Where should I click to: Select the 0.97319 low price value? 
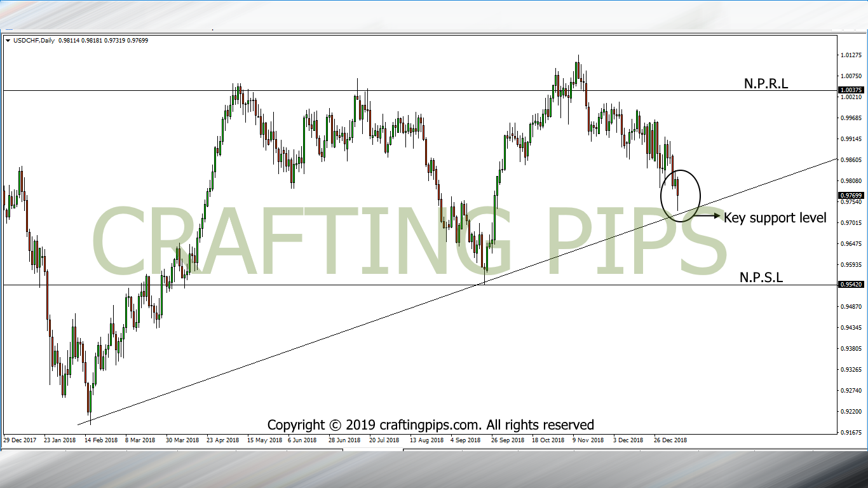pos(114,41)
